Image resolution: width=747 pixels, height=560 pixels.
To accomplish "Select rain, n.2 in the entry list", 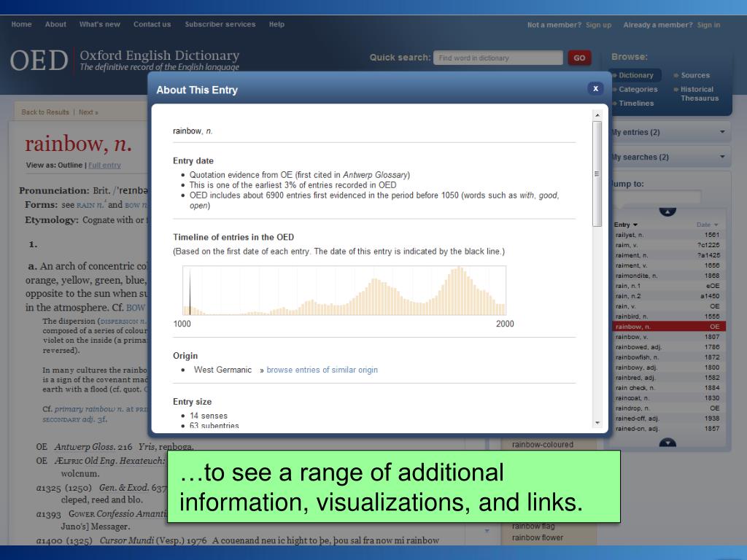I will coord(669,296).
